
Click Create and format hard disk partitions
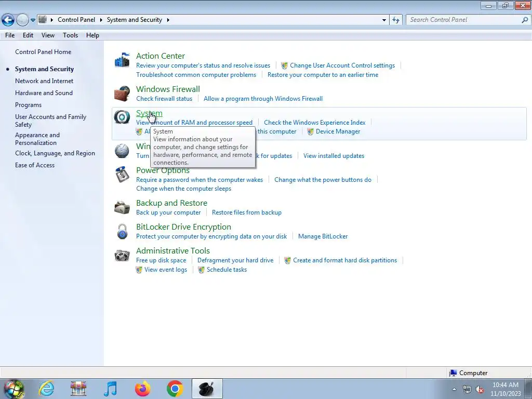(x=345, y=260)
